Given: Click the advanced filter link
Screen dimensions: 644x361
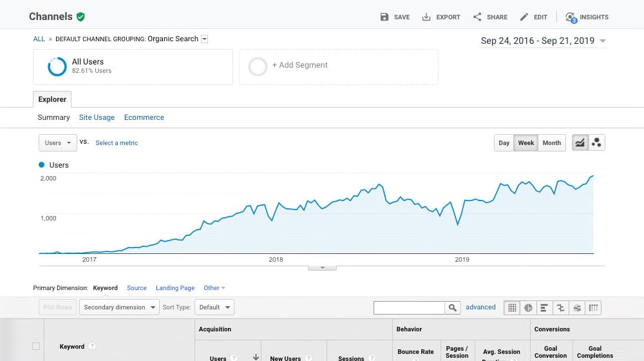Looking at the screenshot, I should (480, 307).
